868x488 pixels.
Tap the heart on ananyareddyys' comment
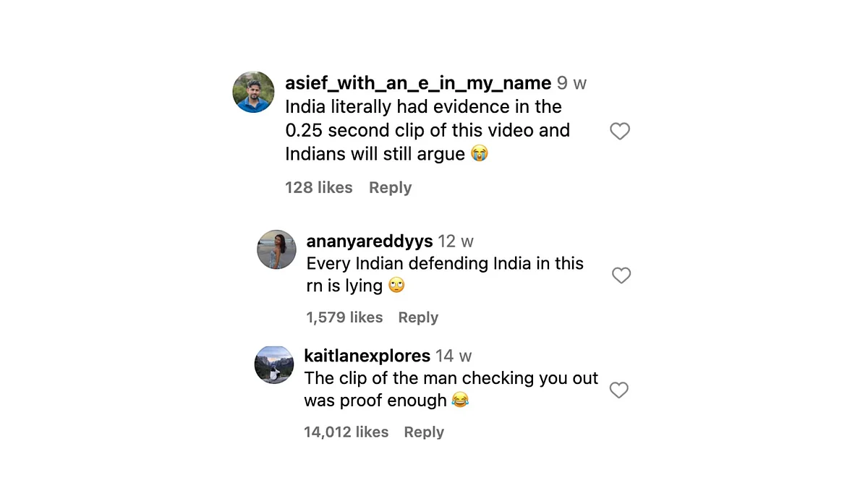[x=621, y=275]
